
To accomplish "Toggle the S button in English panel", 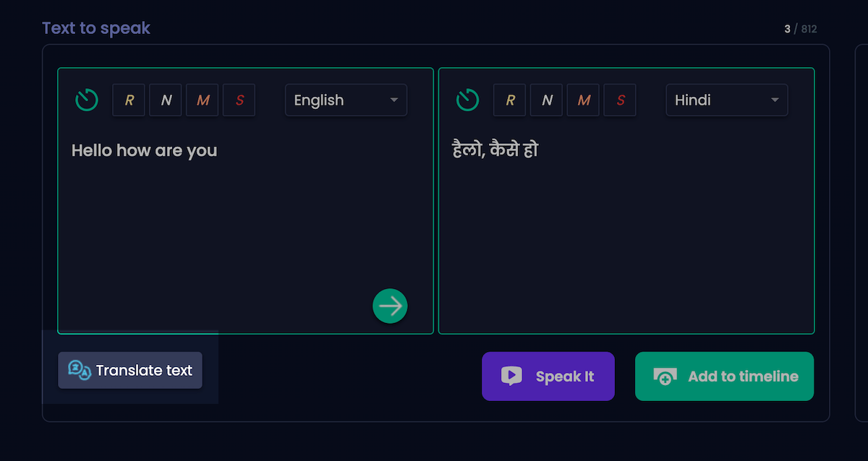I will 239,100.
